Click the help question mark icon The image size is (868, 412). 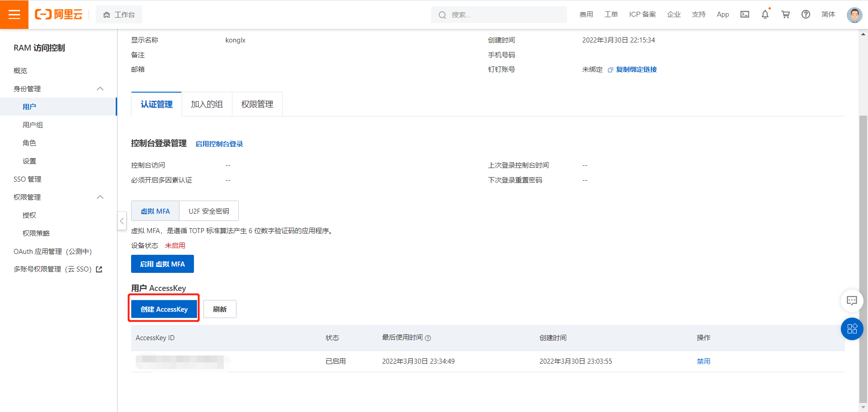(806, 14)
